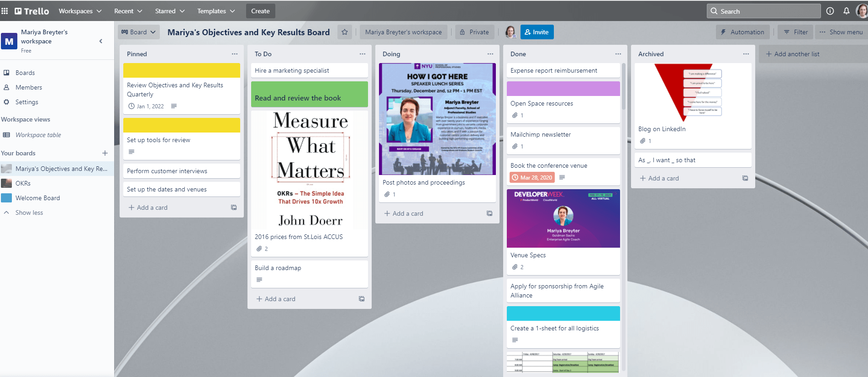Click the Private visibility button
Viewport: 868px width, 377px height.
(474, 32)
